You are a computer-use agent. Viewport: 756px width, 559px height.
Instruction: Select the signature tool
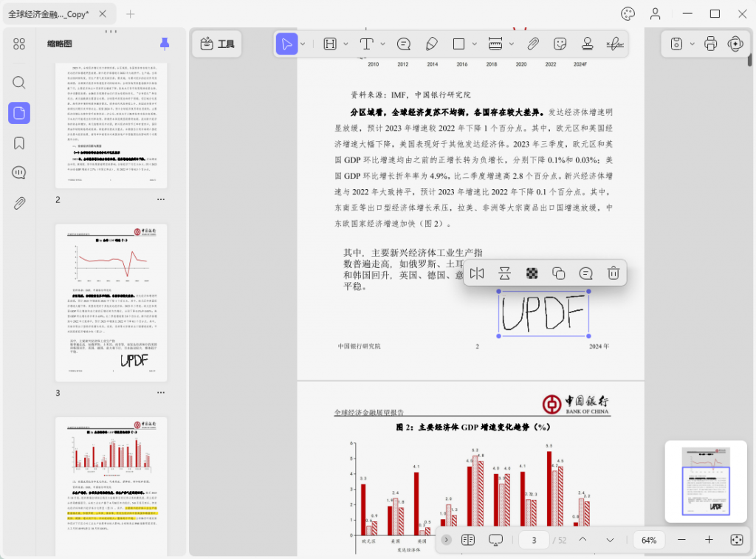coord(614,44)
